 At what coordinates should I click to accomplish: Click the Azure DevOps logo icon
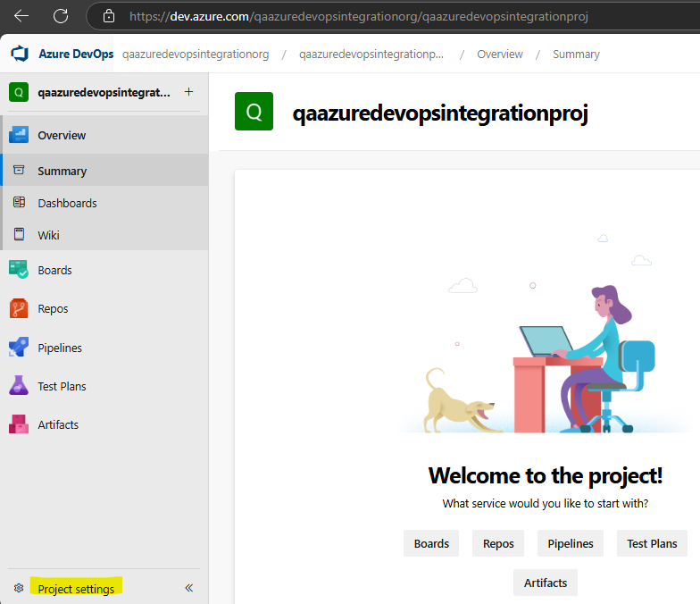pos(20,54)
